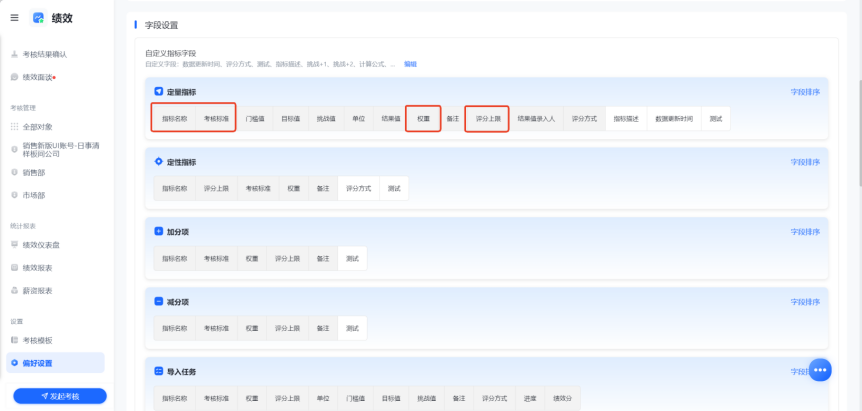
Task: Click 编辑 link for custom fields
Action: 410,64
